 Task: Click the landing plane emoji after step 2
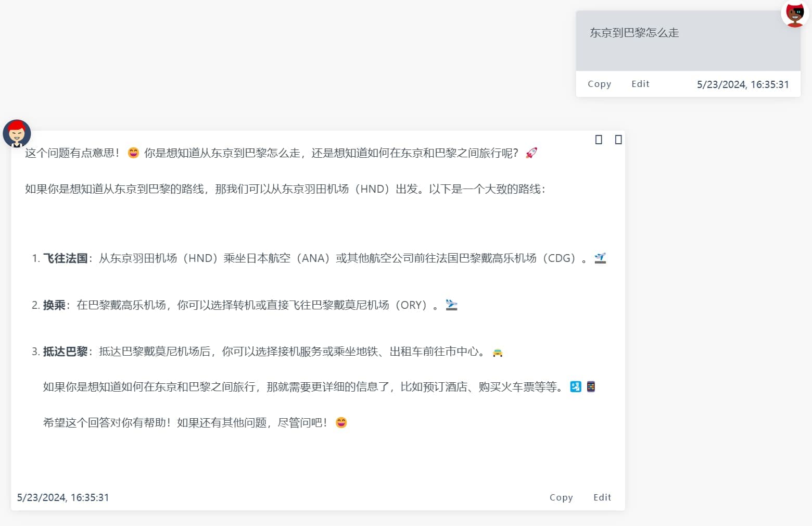click(x=451, y=305)
